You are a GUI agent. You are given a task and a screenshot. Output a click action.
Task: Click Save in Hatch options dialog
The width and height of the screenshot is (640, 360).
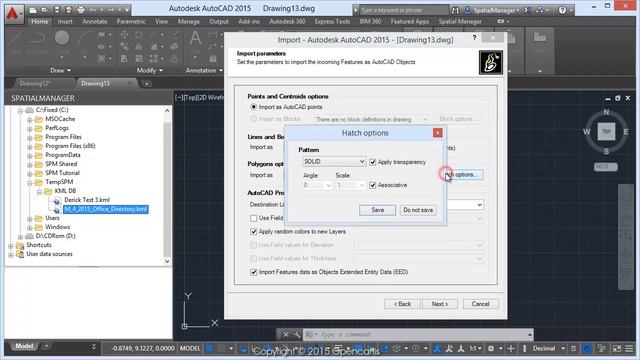click(378, 210)
